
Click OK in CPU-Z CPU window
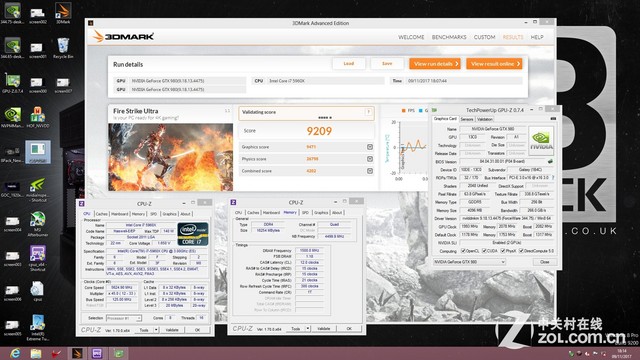[x=198, y=330]
